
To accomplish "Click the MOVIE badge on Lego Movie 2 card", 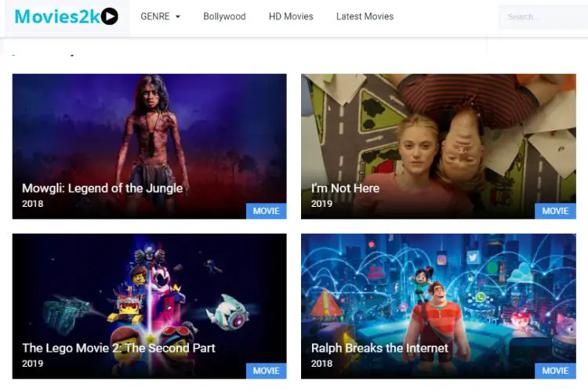I will pyautogui.click(x=267, y=371).
